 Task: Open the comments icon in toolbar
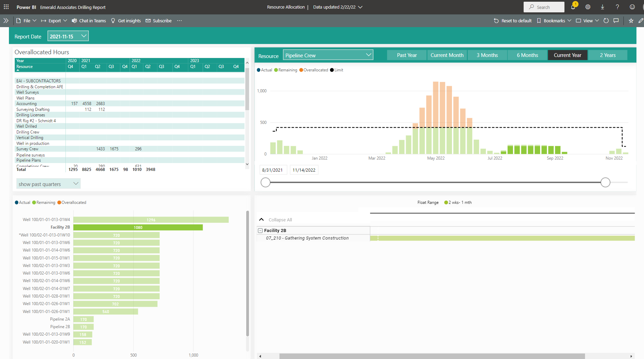point(616,21)
